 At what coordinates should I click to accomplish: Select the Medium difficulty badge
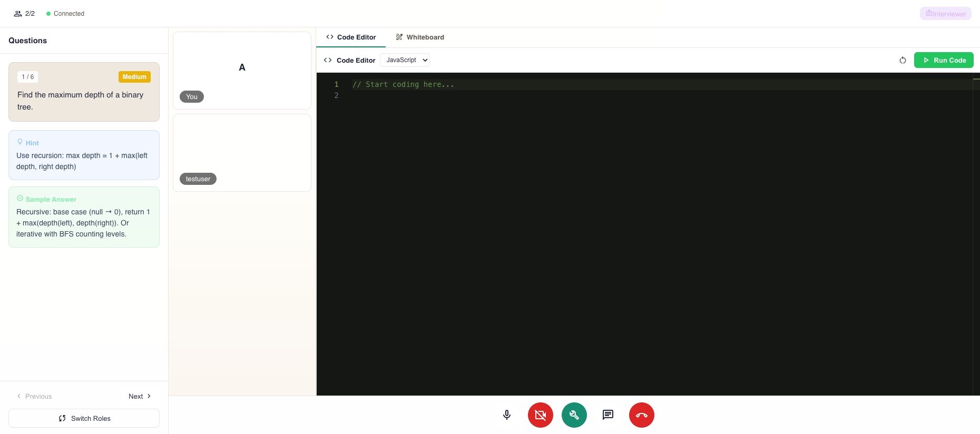click(134, 77)
